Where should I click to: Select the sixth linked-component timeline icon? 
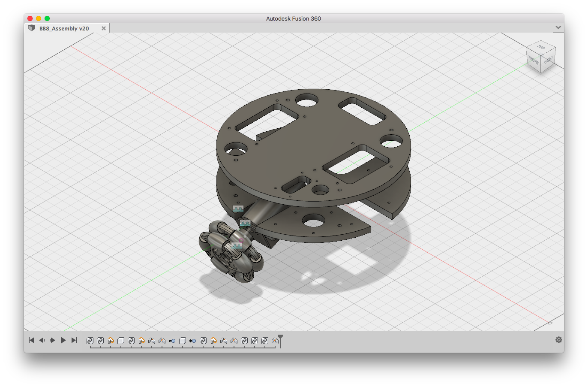pyautogui.click(x=255, y=341)
